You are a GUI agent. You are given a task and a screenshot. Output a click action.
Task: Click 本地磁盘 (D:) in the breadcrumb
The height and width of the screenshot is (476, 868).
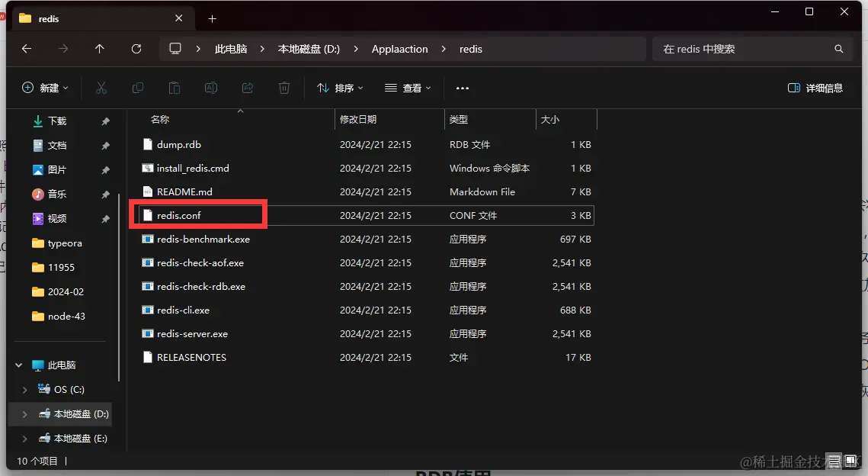coord(309,49)
